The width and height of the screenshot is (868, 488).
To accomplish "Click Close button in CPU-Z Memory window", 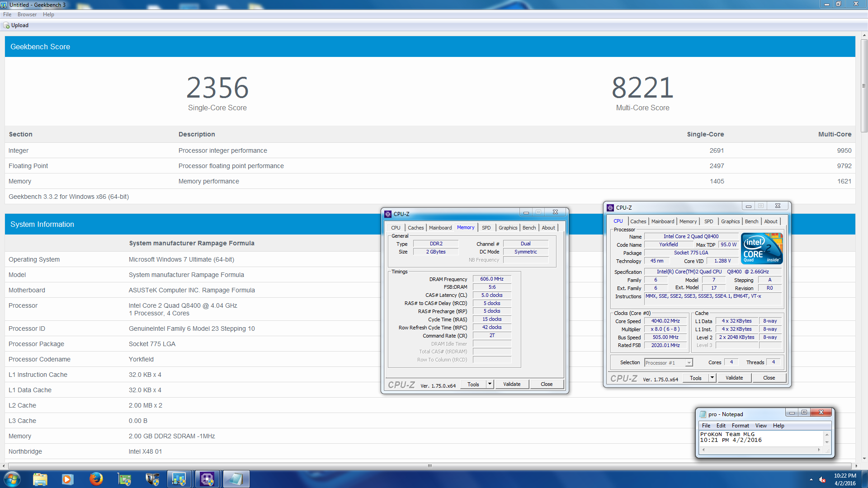I will [547, 384].
